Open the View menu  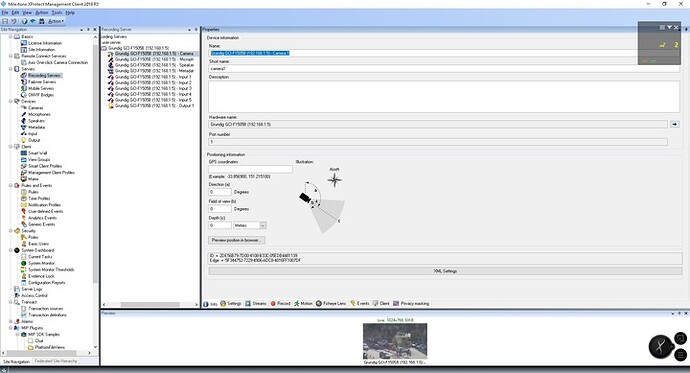pos(27,13)
